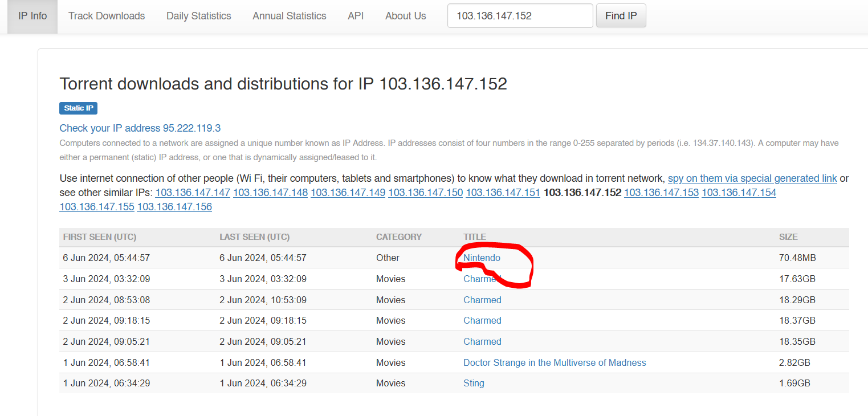Open similar IP 103.136.147.154
The height and width of the screenshot is (416, 868).
(739, 193)
